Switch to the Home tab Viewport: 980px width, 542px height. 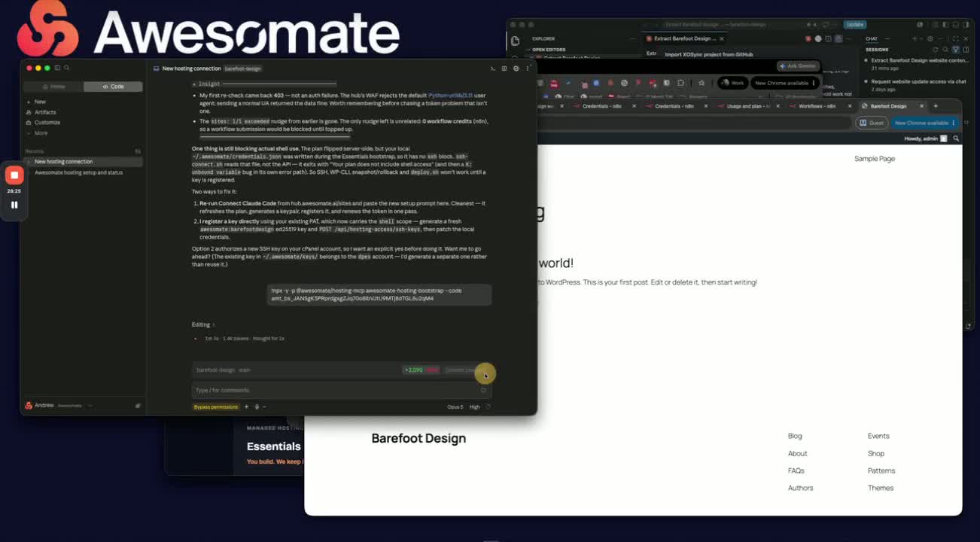(54, 87)
